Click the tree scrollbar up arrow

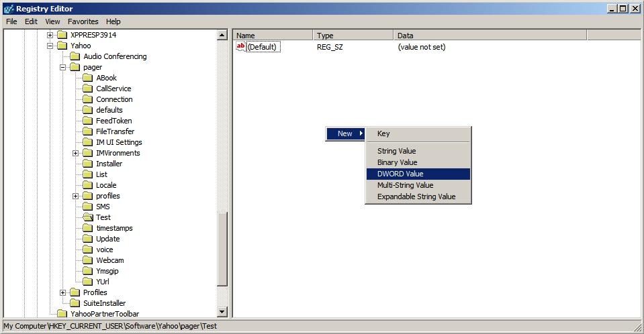coord(222,36)
